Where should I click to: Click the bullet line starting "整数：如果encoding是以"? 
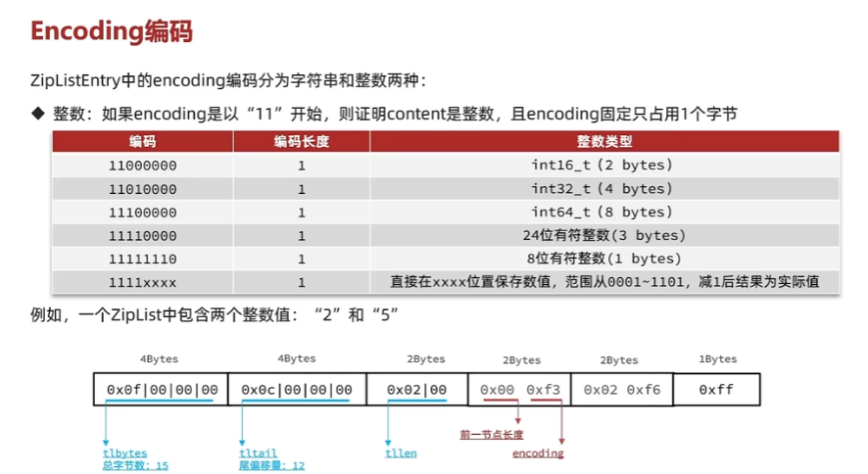click(395, 114)
